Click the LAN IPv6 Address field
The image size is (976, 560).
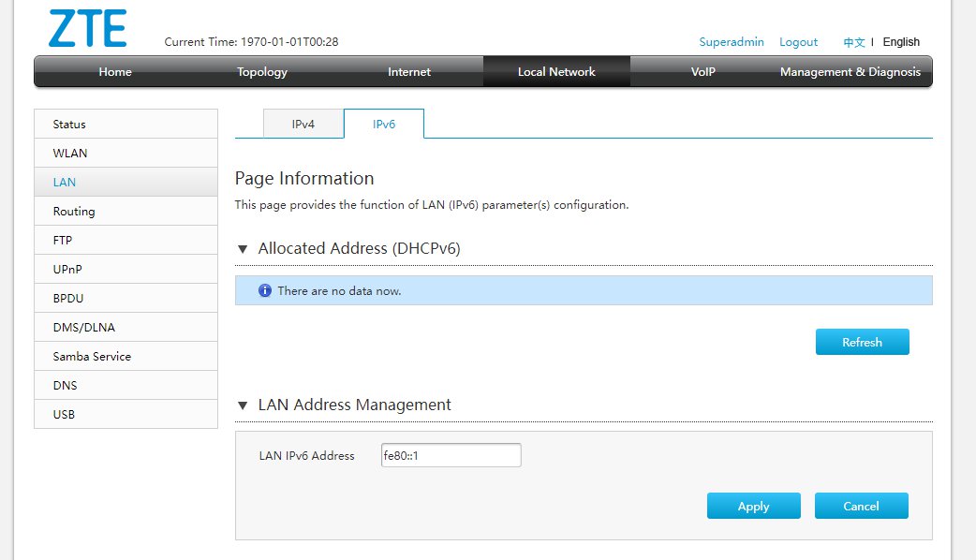[451, 455]
